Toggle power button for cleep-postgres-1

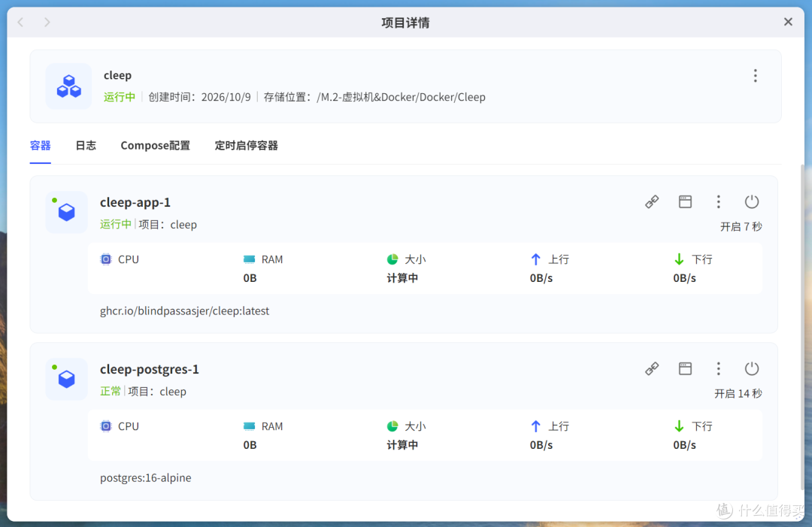tap(751, 368)
